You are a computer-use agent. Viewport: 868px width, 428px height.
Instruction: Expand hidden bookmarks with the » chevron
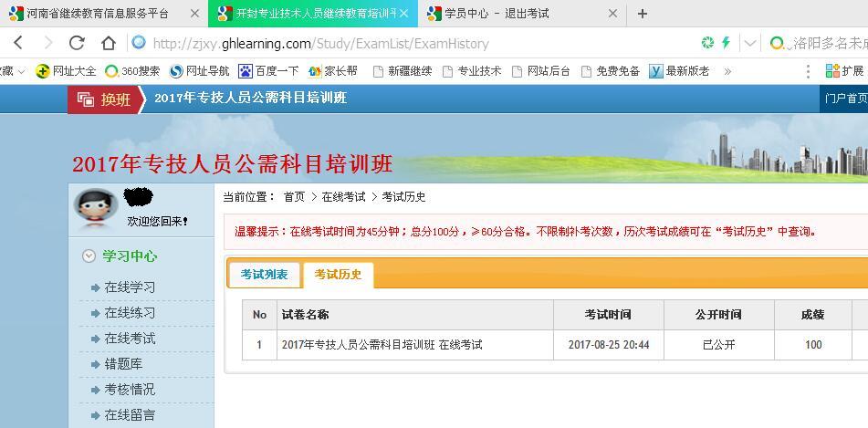(x=727, y=70)
